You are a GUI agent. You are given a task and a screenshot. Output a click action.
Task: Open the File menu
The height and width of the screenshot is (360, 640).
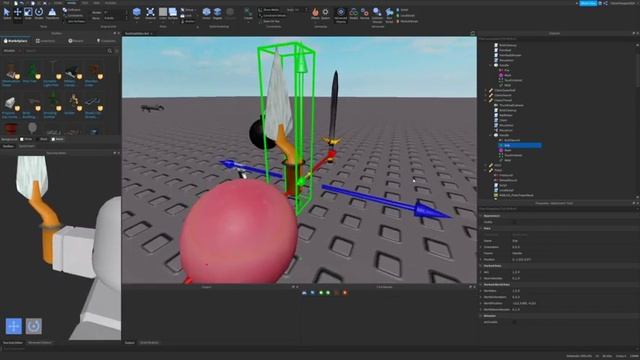tap(6, 3)
